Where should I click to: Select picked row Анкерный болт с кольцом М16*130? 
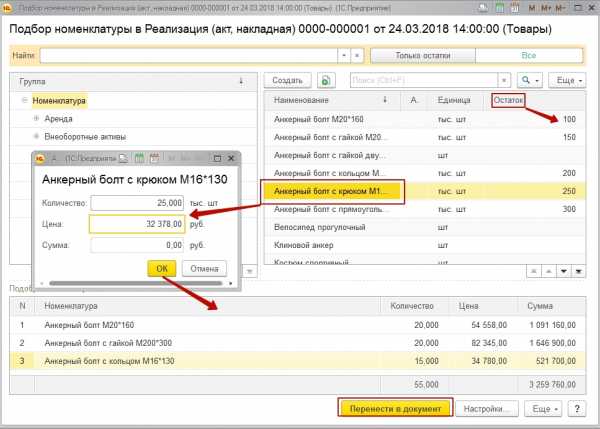(x=298, y=361)
